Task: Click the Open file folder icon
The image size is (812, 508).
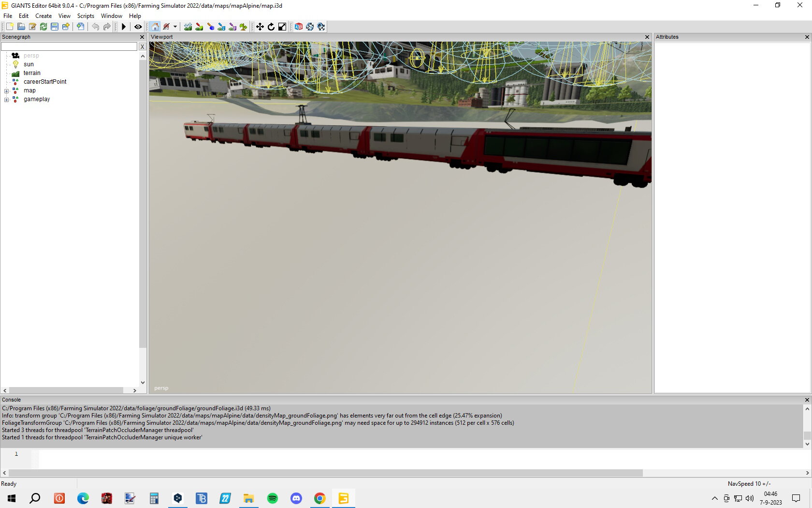Action: [x=21, y=27]
